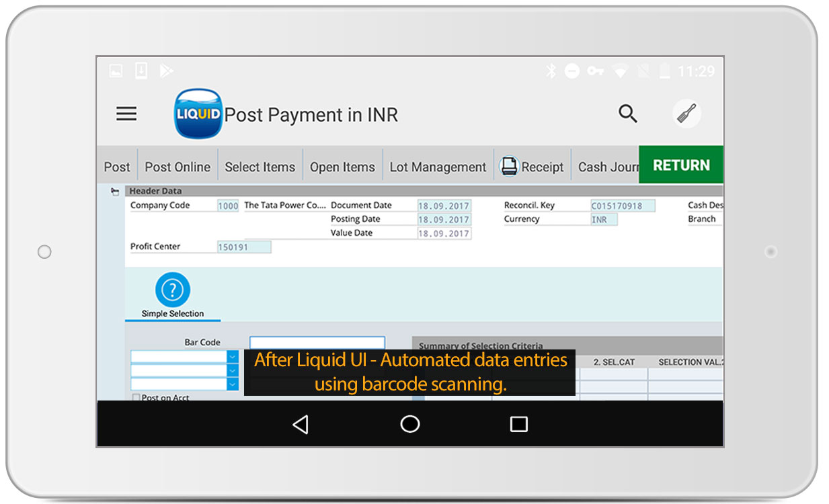Select the Post Online toolbar item

[177, 167]
